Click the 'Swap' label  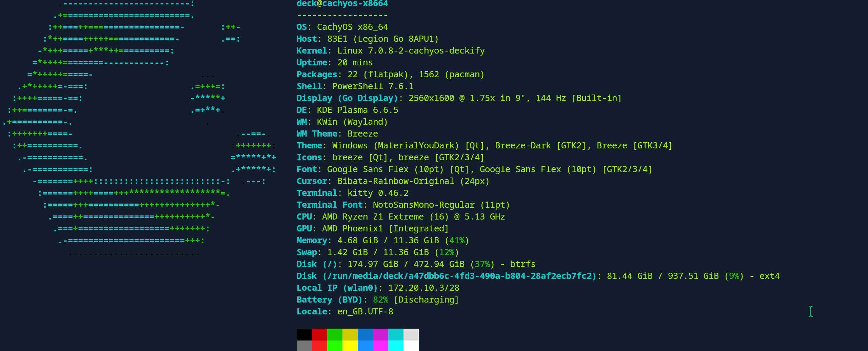pyautogui.click(x=307, y=252)
